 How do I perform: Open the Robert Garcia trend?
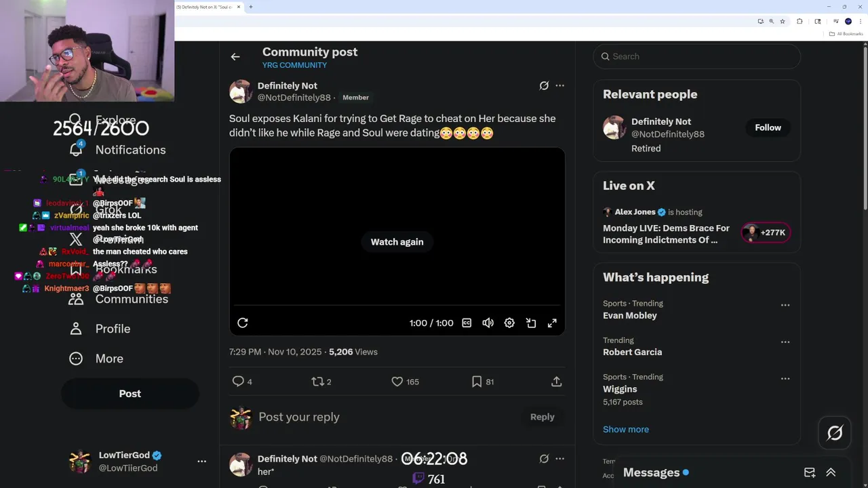[632, 352]
